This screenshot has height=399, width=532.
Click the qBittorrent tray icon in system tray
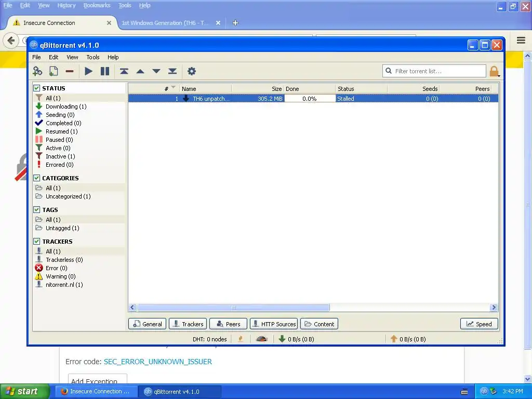484,391
